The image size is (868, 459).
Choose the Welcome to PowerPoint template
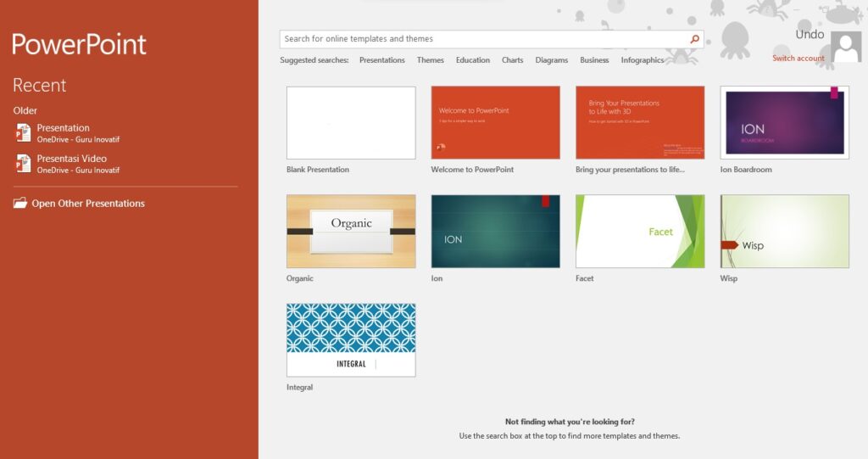tap(495, 122)
